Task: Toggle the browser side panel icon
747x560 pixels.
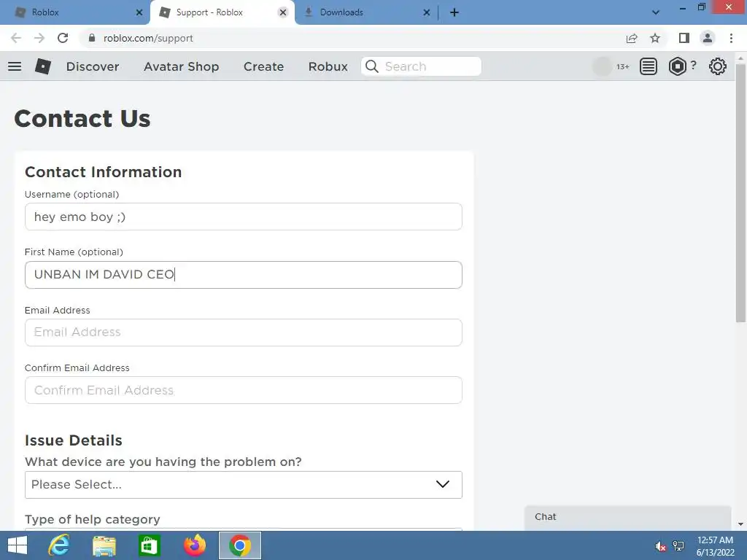Action: point(684,38)
